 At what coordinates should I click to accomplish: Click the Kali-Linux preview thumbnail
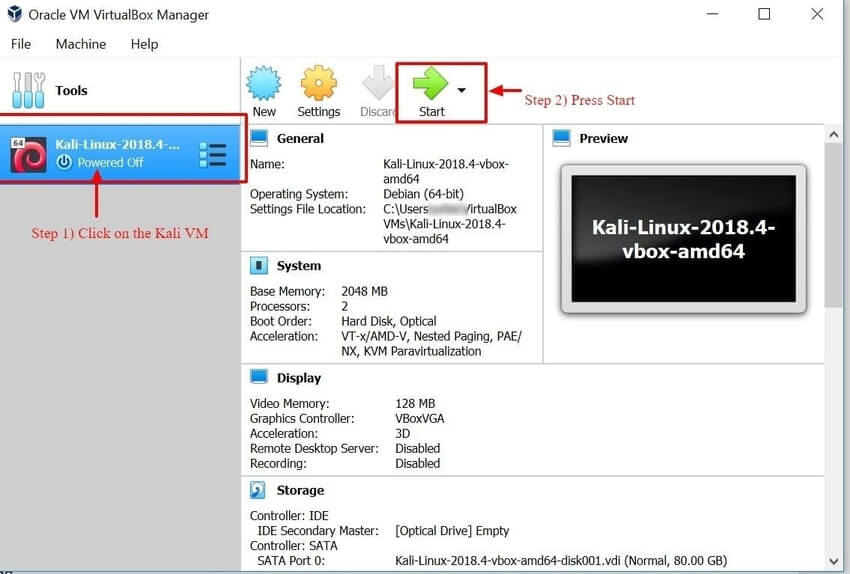(683, 238)
